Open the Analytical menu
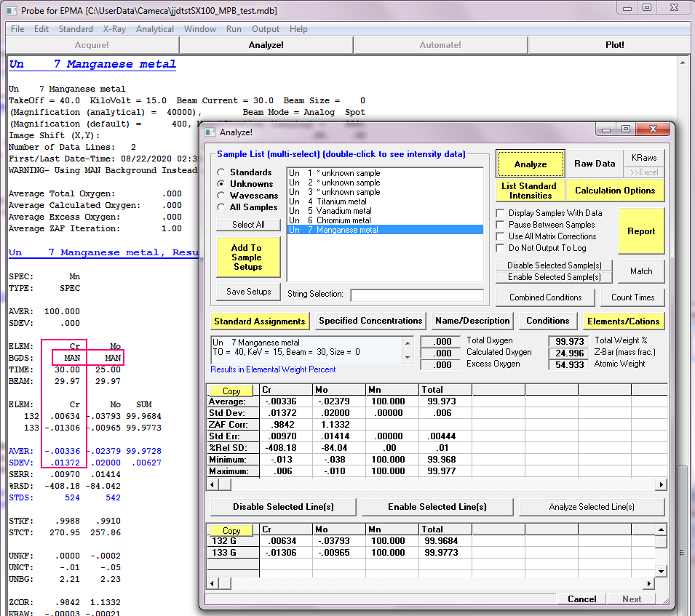This screenshot has width=695, height=616. coord(154,29)
